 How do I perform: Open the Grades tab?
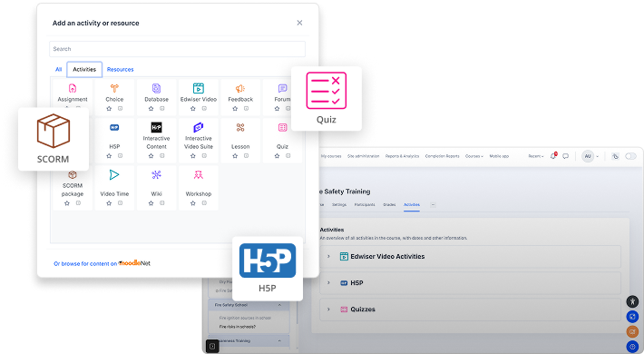tap(389, 205)
